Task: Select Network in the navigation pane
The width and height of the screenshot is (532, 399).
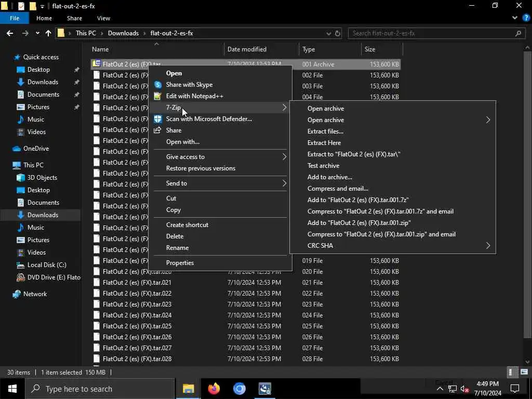Action: 35,294
